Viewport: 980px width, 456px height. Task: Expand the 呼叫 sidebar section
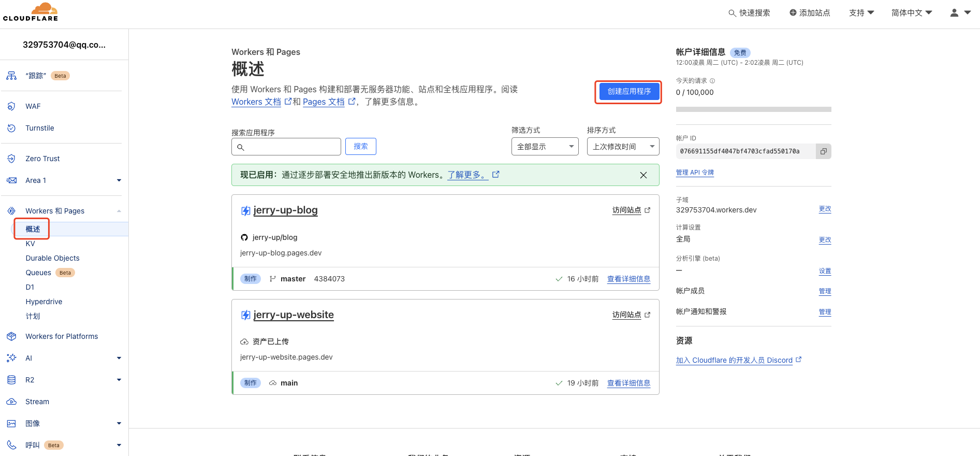pos(119,445)
